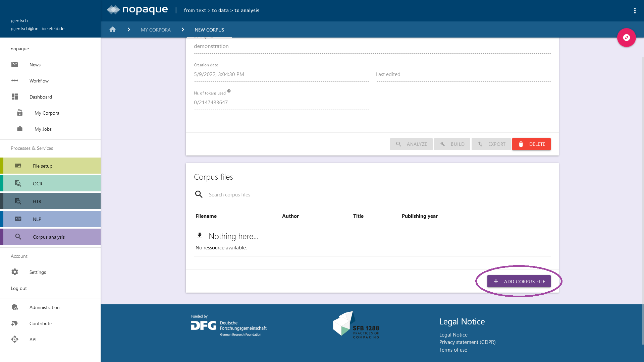Click the tokens used help icon
Image resolution: width=644 pixels, height=362 pixels.
[x=229, y=91]
